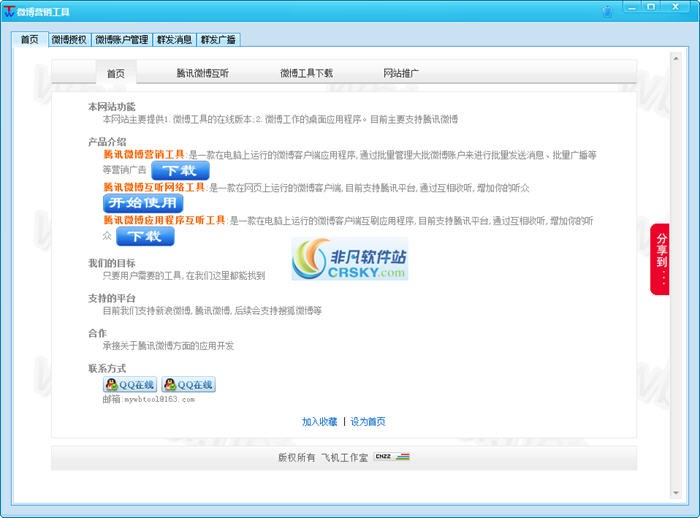Open the 微博授权 tab
The height and width of the screenshot is (518, 700).
point(69,40)
